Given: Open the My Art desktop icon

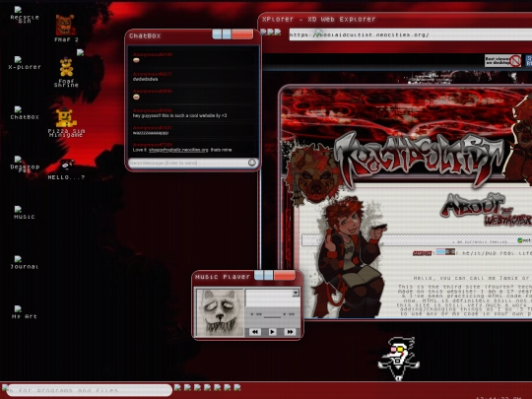Looking at the screenshot, I should (25, 312).
